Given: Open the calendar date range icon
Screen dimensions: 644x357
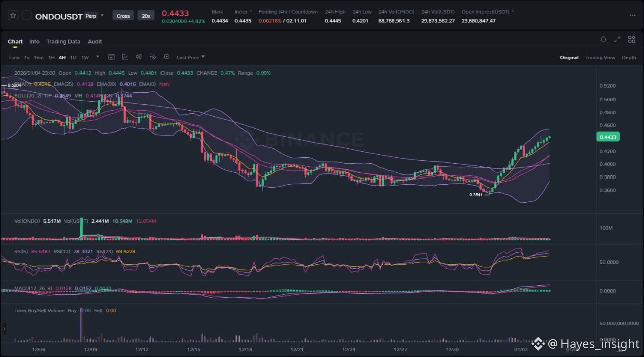Looking at the screenshot, I should 112,57.
